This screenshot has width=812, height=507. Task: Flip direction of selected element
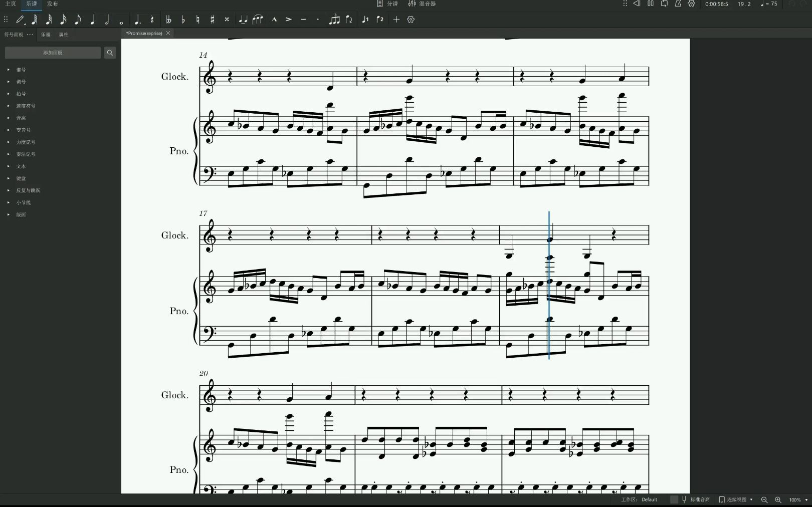(x=349, y=20)
